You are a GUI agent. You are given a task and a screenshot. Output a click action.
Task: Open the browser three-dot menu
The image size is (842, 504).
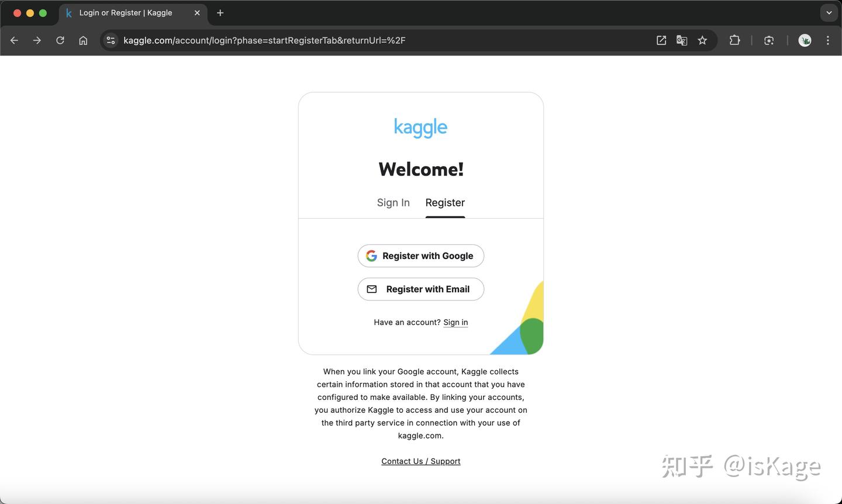click(828, 40)
